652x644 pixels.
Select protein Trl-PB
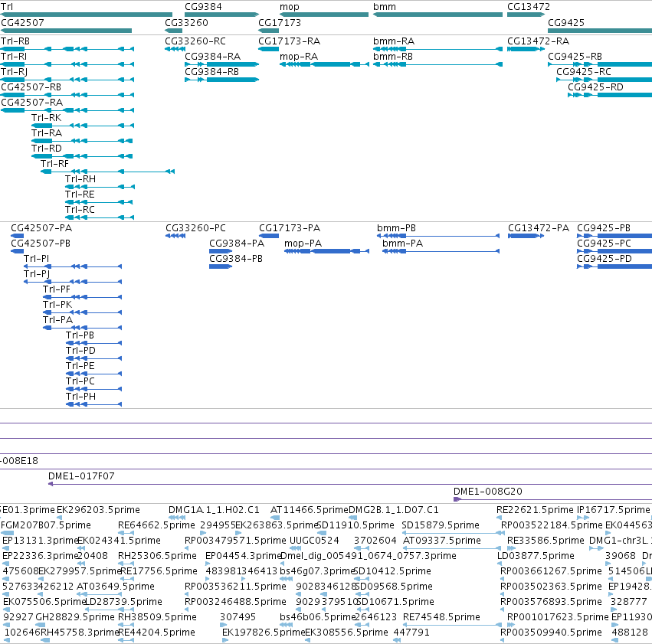(94, 343)
